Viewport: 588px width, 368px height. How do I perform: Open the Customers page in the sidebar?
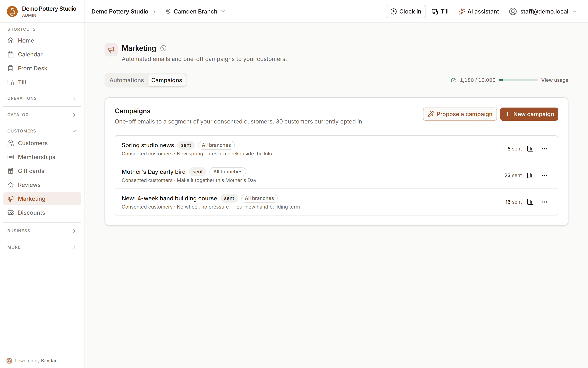[x=42, y=143]
